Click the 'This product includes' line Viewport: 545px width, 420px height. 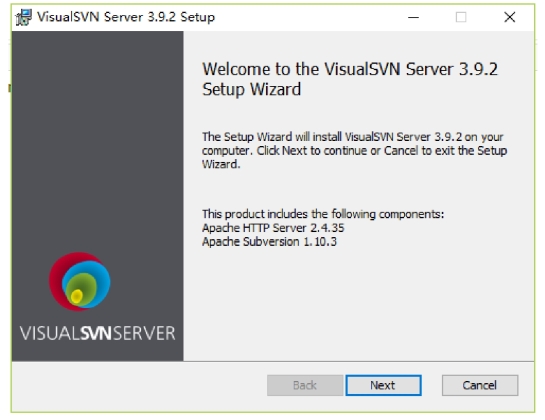(x=323, y=214)
